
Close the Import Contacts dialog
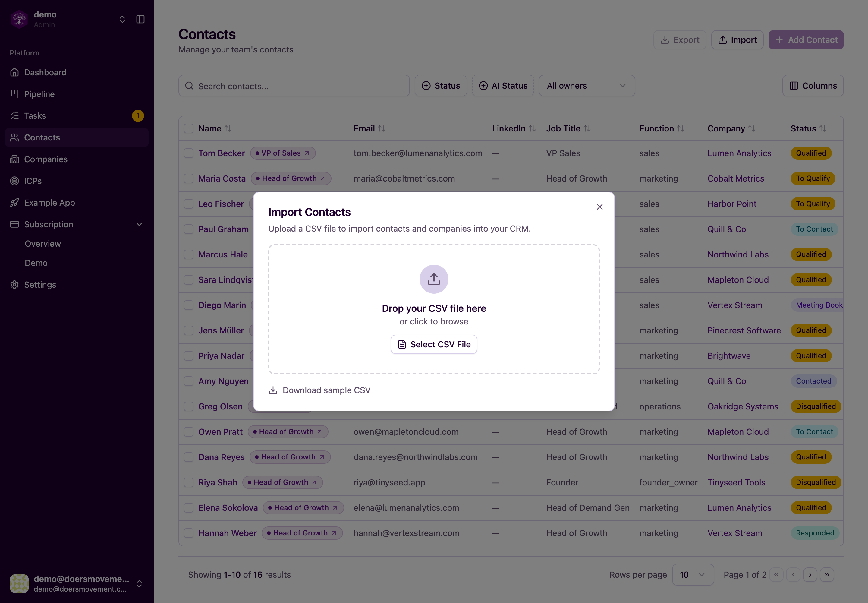(599, 207)
